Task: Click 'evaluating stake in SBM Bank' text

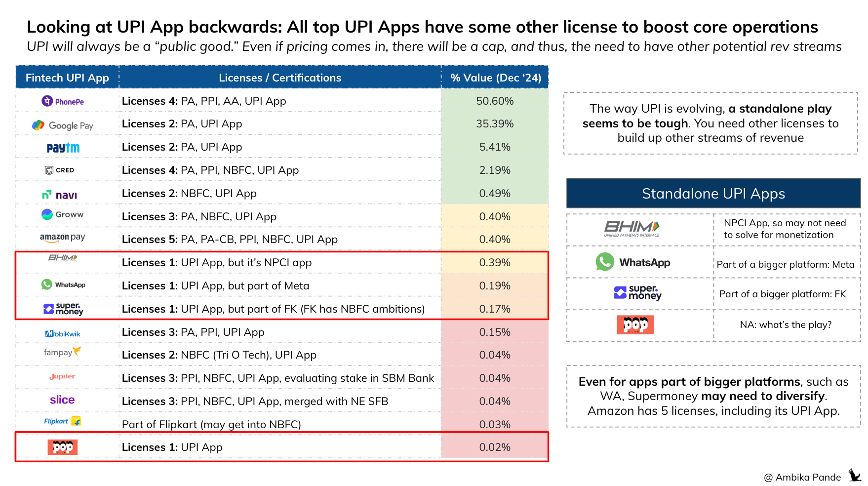Action: coord(359,378)
